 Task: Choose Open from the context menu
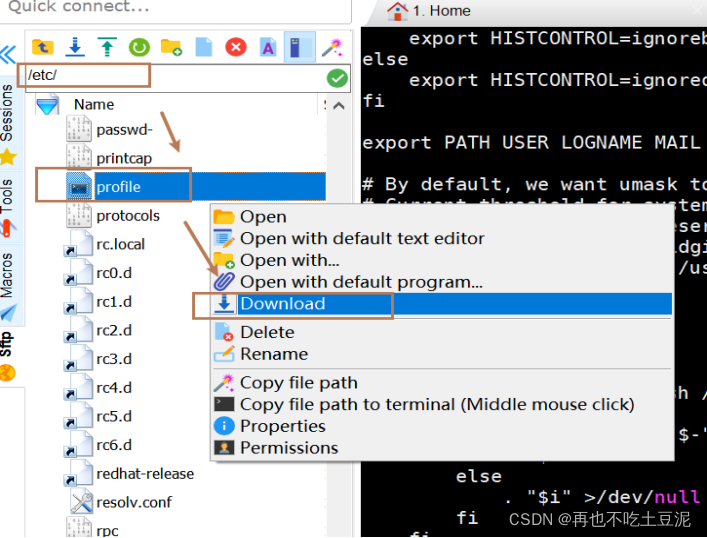[x=442, y=217]
